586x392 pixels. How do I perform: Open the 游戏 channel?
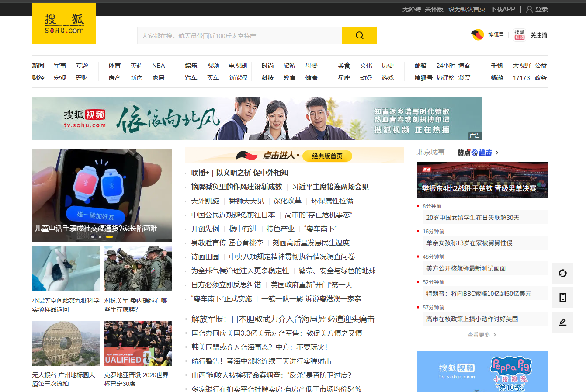[x=388, y=78]
